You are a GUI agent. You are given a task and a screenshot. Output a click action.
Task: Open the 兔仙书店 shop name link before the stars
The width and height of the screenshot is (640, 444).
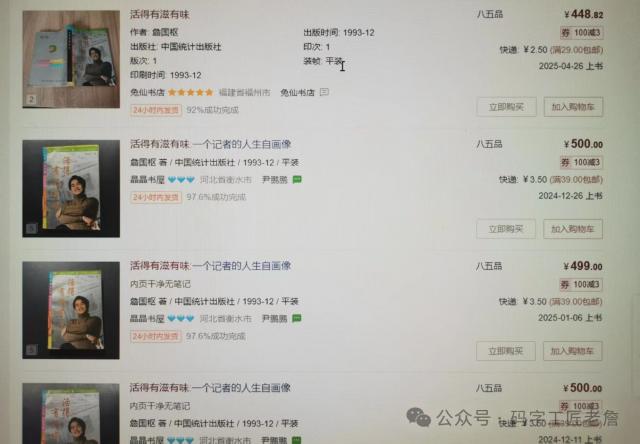(147, 92)
